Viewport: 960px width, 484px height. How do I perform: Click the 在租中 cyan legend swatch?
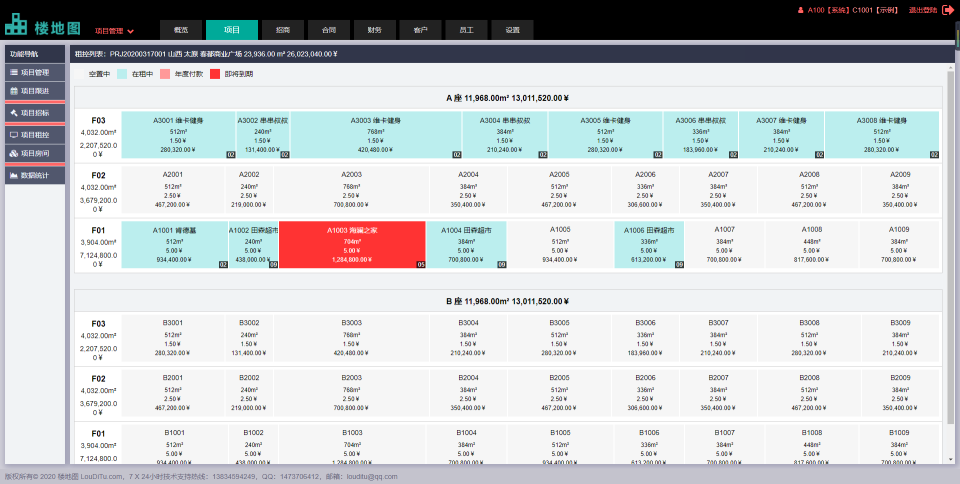tap(123, 73)
